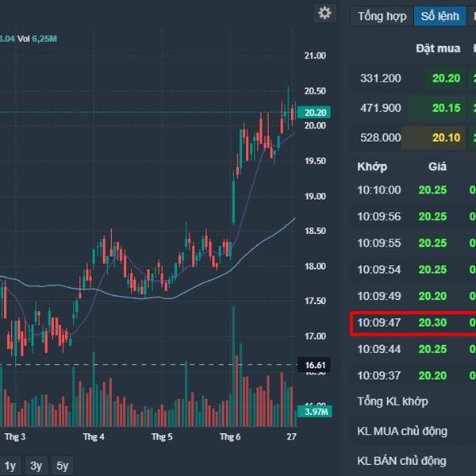Click the Tổng KL khớp label
Viewport: 476px width, 476px height.
point(393,401)
